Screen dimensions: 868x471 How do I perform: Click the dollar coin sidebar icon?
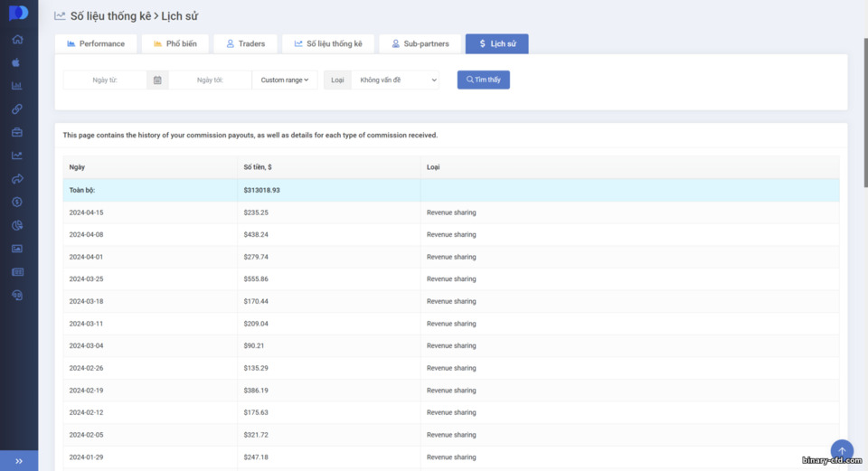17,202
